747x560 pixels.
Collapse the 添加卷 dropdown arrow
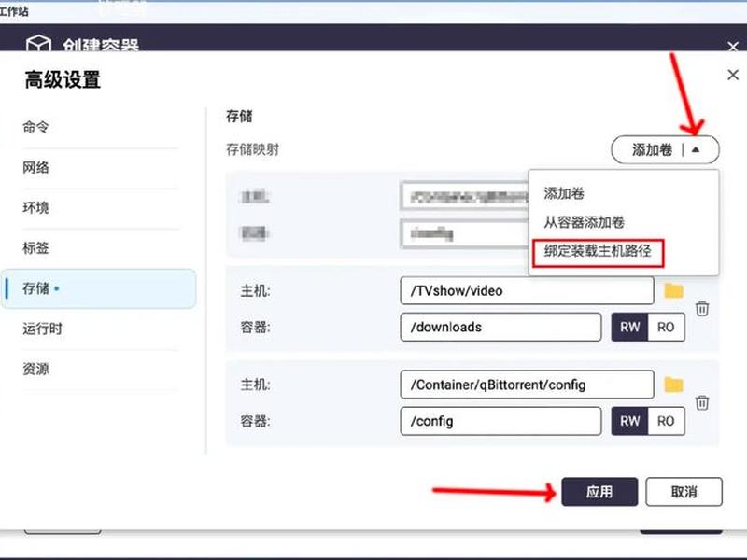(x=696, y=150)
